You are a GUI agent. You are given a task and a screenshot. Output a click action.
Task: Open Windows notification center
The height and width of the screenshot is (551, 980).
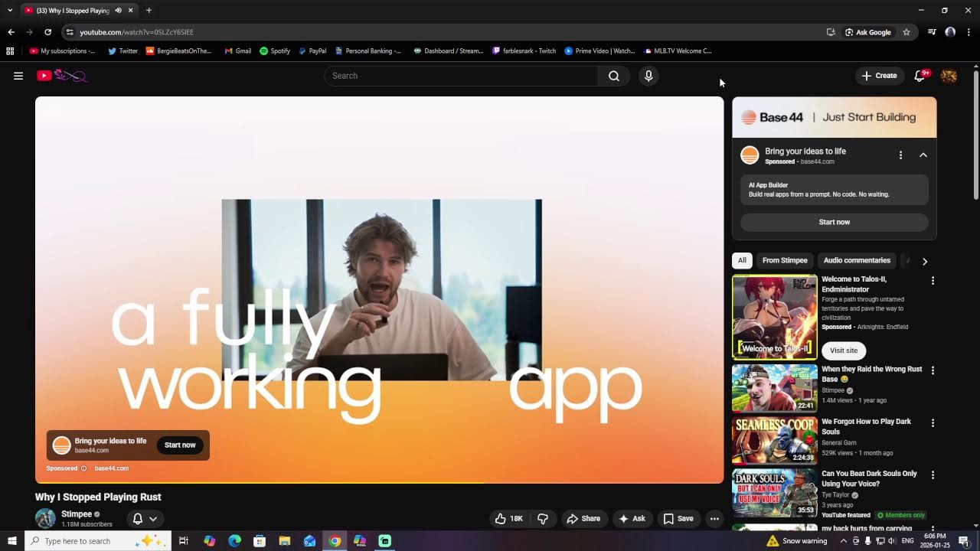pyautogui.click(x=964, y=541)
